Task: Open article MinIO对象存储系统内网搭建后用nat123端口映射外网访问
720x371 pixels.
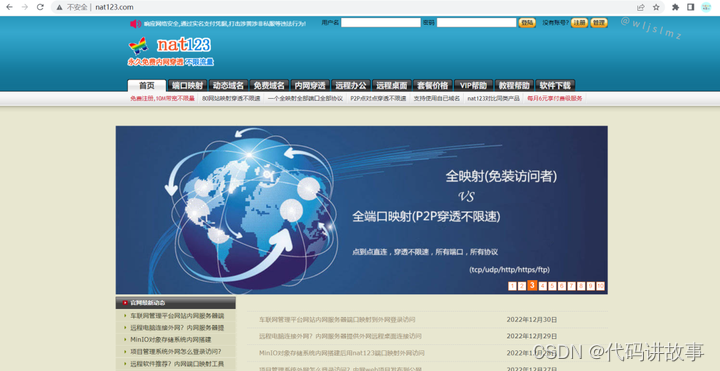Action: click(342, 353)
